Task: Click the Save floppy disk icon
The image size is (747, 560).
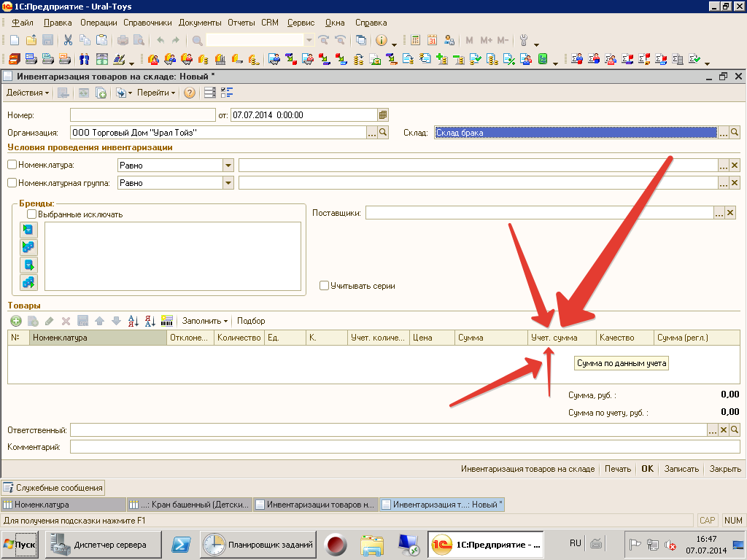Action: (47, 41)
